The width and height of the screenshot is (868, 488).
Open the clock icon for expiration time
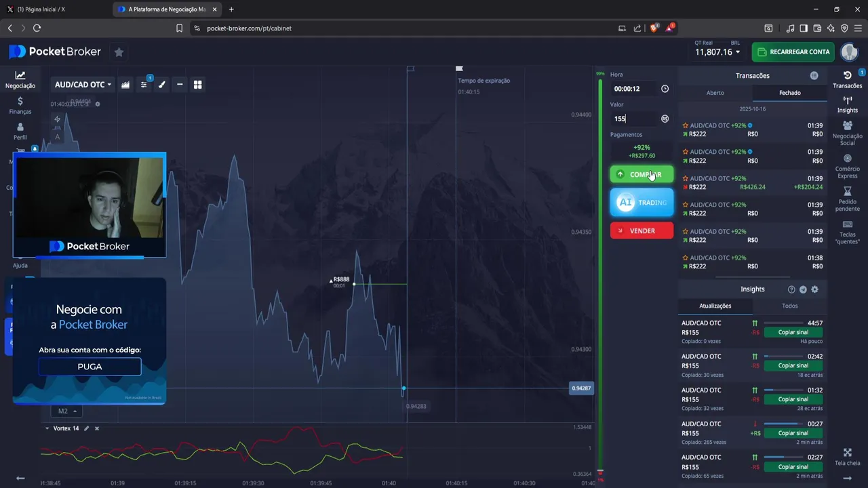[x=665, y=89]
